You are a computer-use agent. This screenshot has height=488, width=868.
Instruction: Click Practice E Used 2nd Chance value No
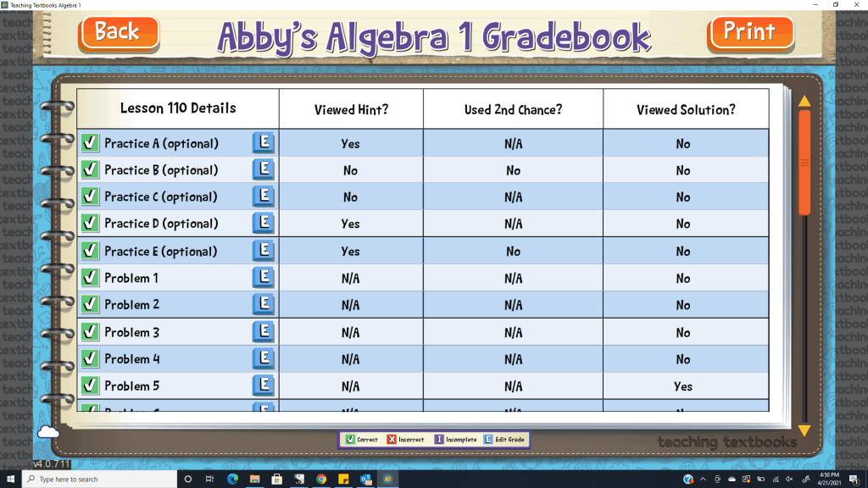pyautogui.click(x=513, y=251)
